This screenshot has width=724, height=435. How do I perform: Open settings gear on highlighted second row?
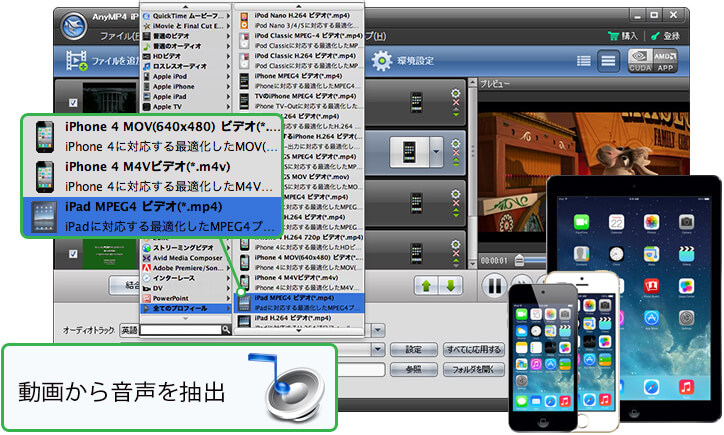(x=456, y=143)
